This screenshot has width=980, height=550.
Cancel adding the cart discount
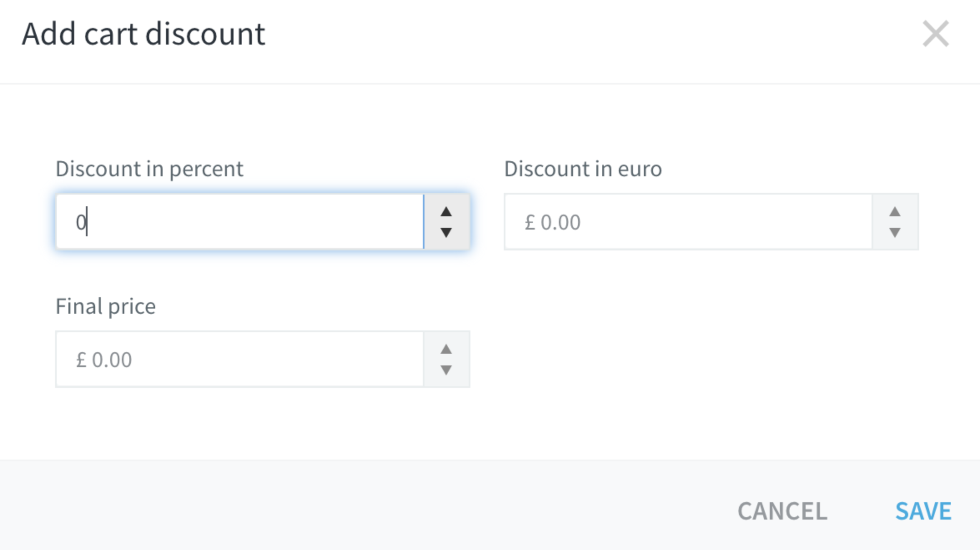point(782,511)
